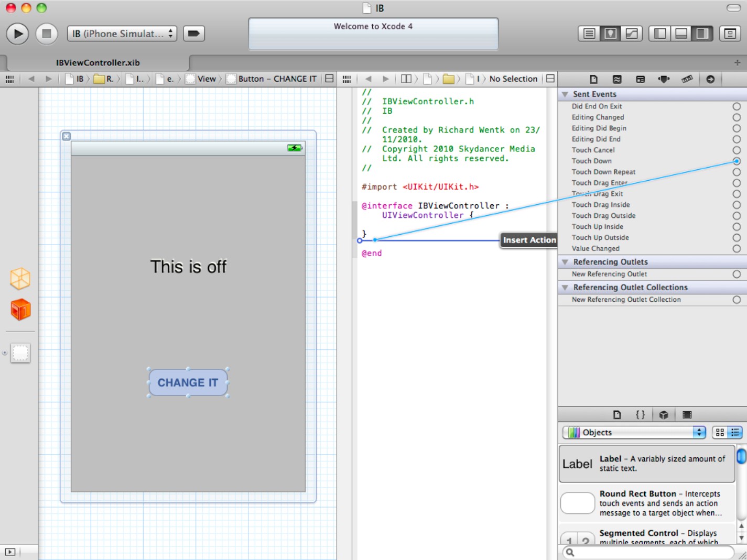This screenshot has width=747, height=560.
Task: Open the Media library tab
Action: (687, 415)
